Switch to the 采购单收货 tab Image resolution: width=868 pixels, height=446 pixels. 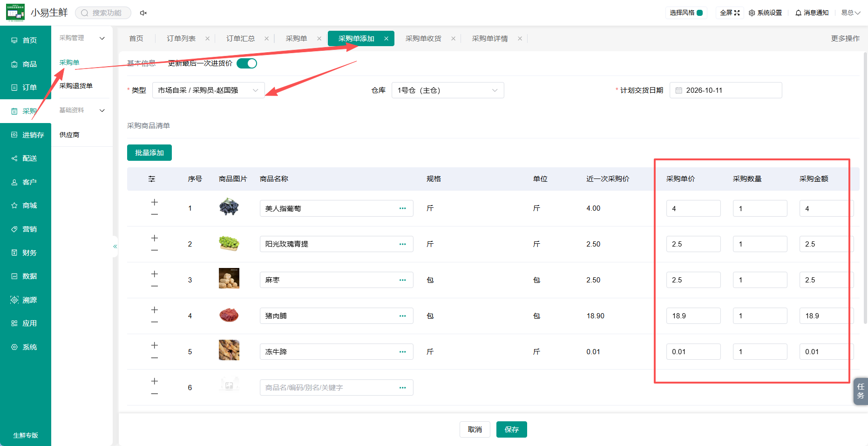423,39
